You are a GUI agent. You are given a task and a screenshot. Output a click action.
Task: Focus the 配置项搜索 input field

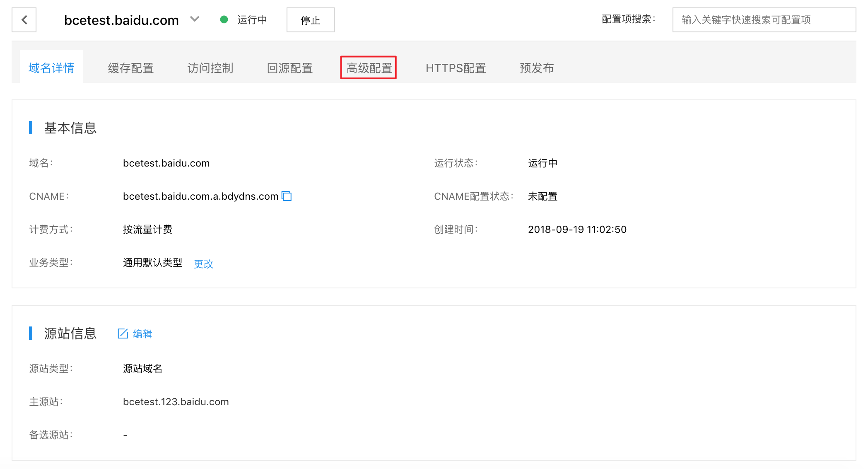coord(764,20)
